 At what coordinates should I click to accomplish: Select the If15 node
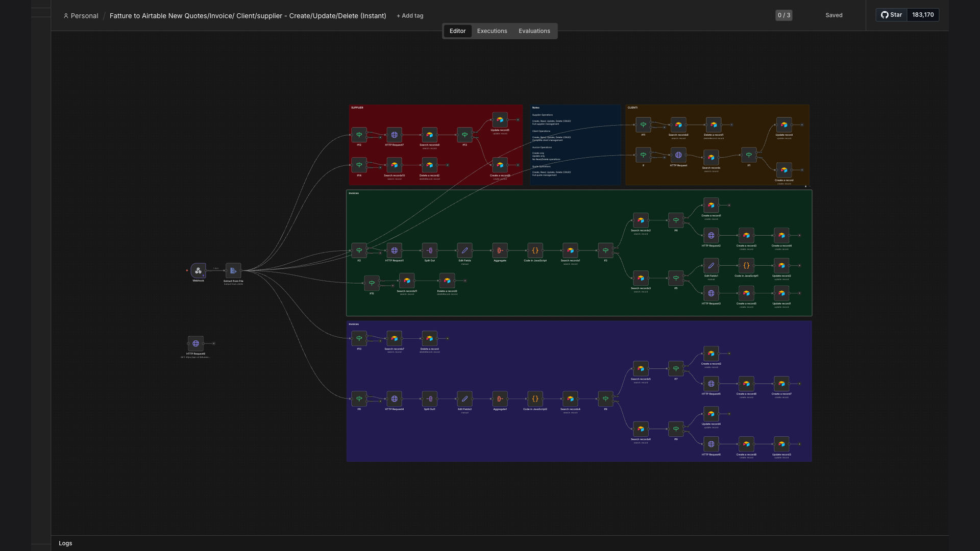[372, 283]
